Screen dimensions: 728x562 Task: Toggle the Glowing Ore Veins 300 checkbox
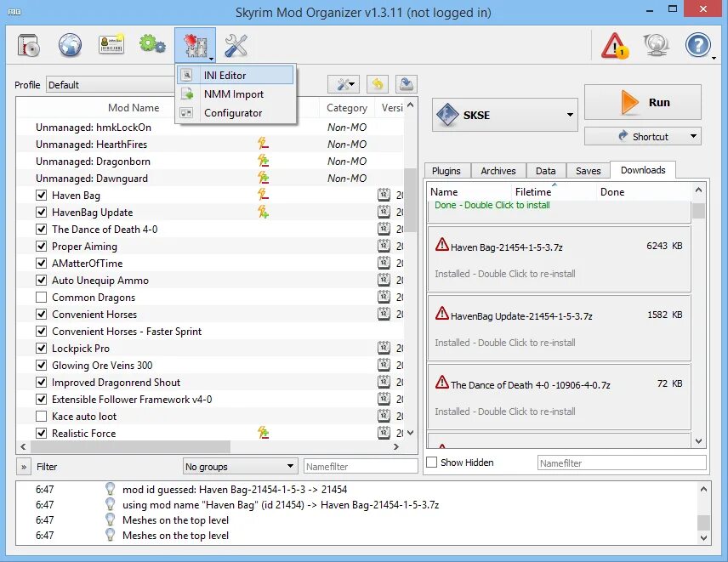[42, 366]
